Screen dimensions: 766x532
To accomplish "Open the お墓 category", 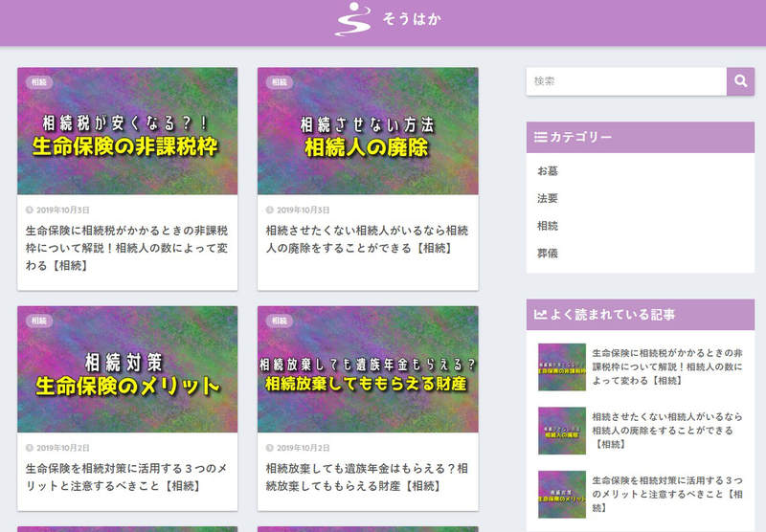I will coord(548,171).
